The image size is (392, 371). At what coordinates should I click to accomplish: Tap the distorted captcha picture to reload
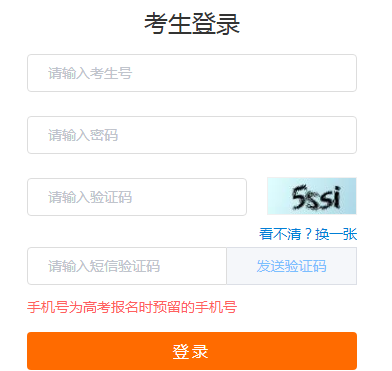point(312,196)
